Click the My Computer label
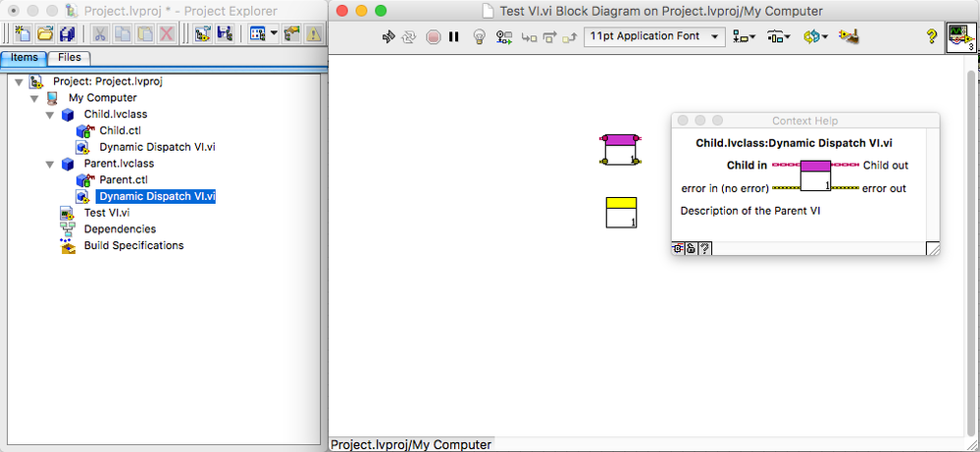This screenshot has width=980, height=452. pos(102,98)
